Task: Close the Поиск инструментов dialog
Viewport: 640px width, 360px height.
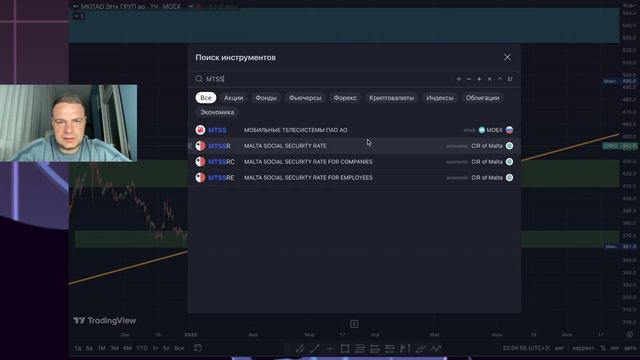Action: click(x=507, y=58)
